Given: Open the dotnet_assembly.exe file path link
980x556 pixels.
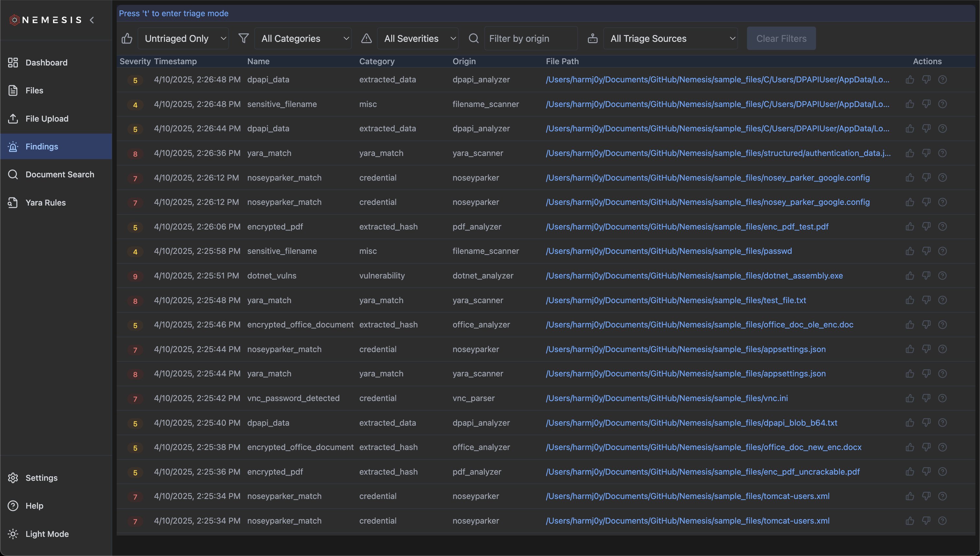Looking at the screenshot, I should pos(694,276).
